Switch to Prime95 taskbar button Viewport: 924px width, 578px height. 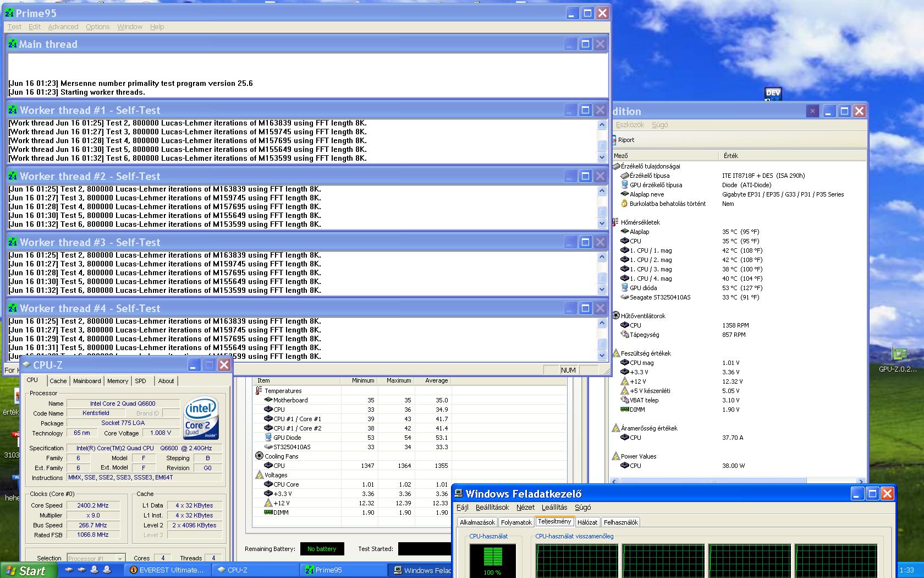[x=343, y=570]
